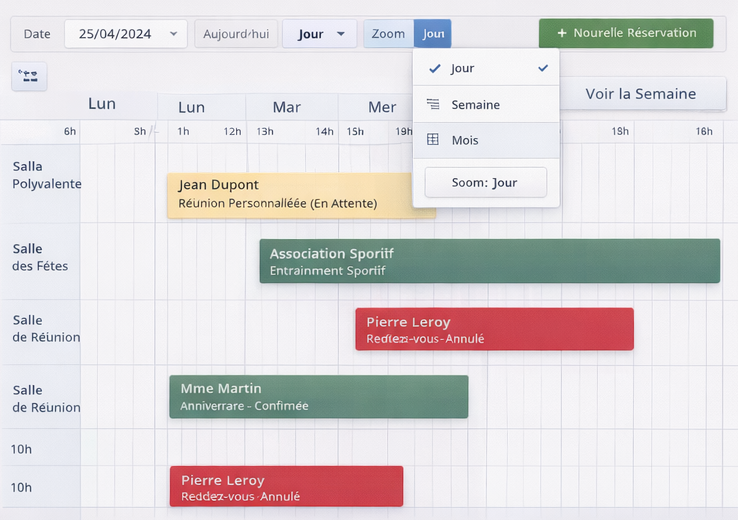Screen dimensions: 738x520
Task: Open the bottom Pierre Leroy cancelled reservation
Action: [286, 486]
